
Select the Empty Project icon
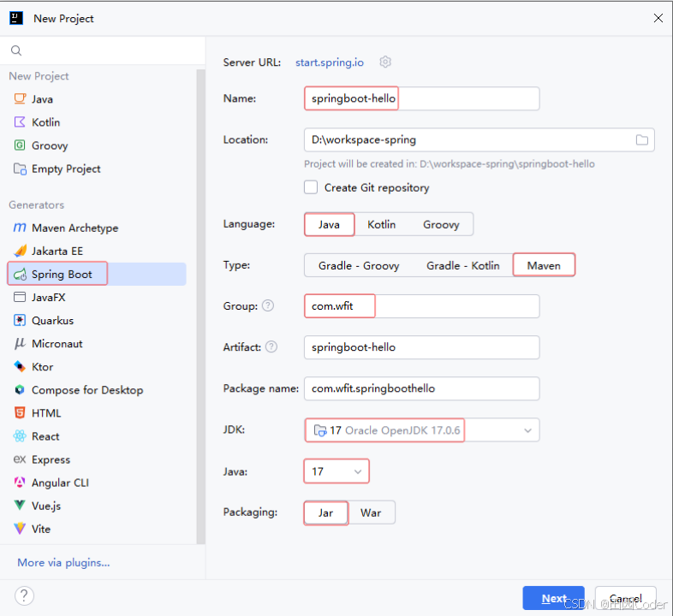(x=20, y=169)
